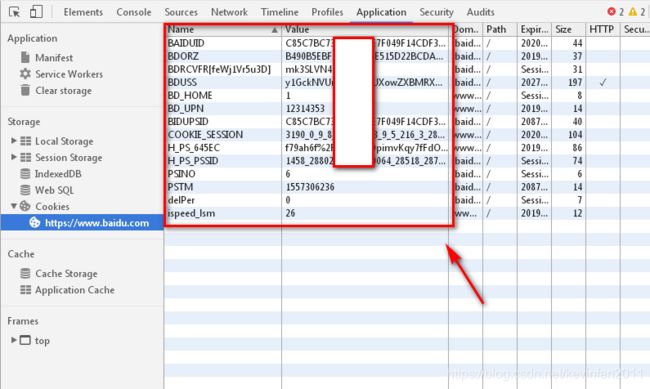The image size is (650, 389).
Task: Click the BD_UPN value 12314353
Action: click(305, 109)
